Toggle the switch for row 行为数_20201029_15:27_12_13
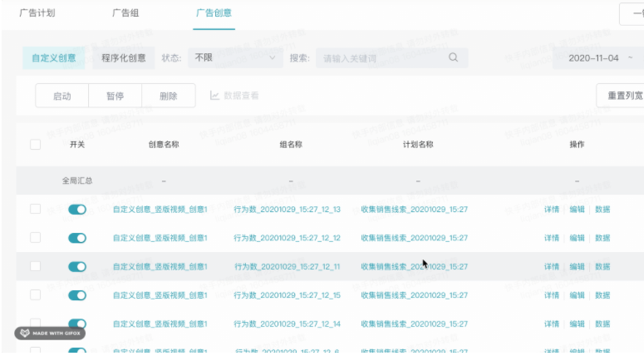 click(x=77, y=210)
